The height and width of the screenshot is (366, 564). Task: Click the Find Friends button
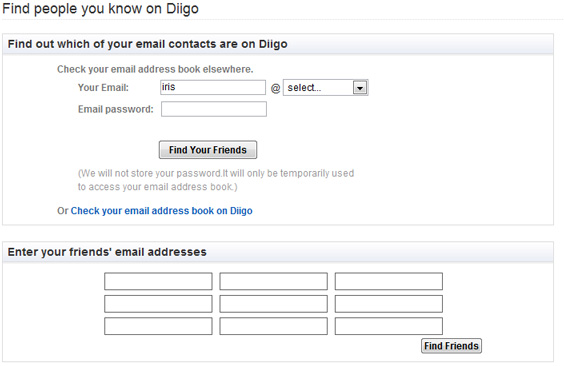(451, 346)
